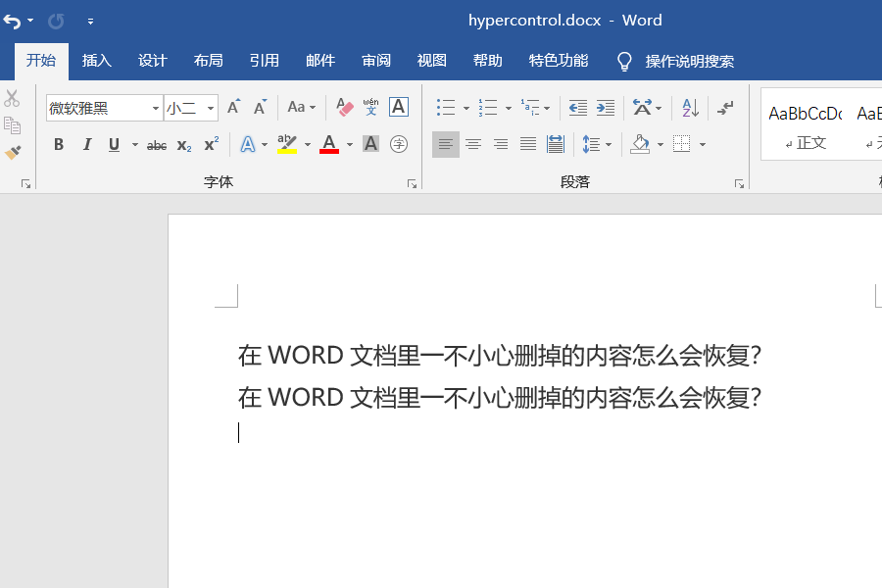Select the 正文 style
882x588 pixels.
click(806, 124)
